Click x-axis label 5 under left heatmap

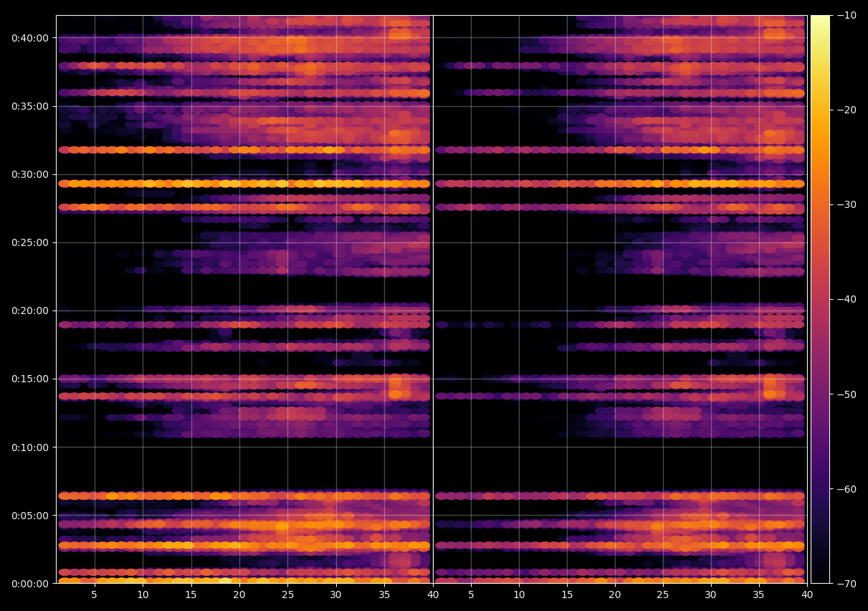point(95,595)
